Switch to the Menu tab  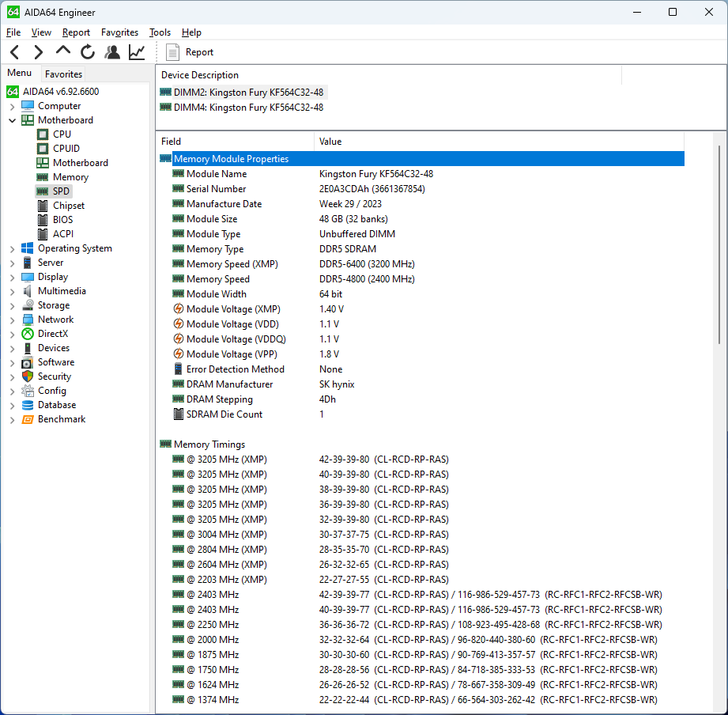tap(20, 73)
